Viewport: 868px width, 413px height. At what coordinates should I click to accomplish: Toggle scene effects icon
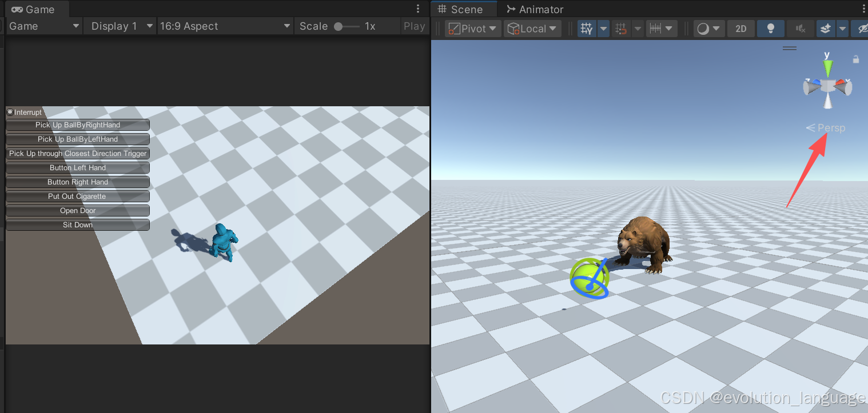pos(825,29)
